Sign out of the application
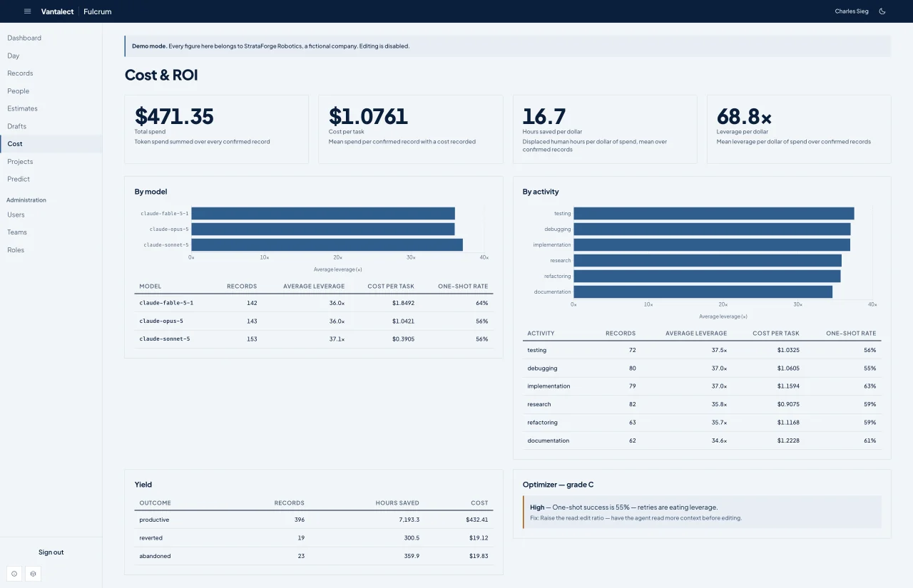 (x=51, y=552)
